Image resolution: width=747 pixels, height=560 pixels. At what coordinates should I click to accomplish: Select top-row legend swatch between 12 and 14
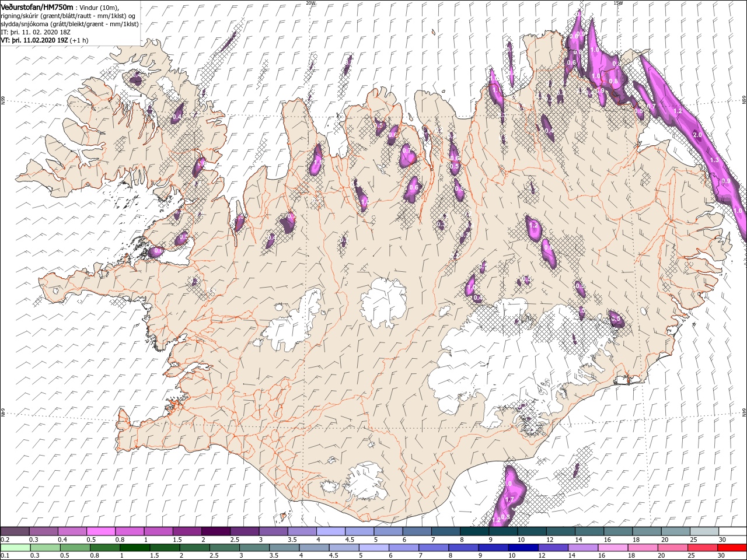(x=560, y=531)
